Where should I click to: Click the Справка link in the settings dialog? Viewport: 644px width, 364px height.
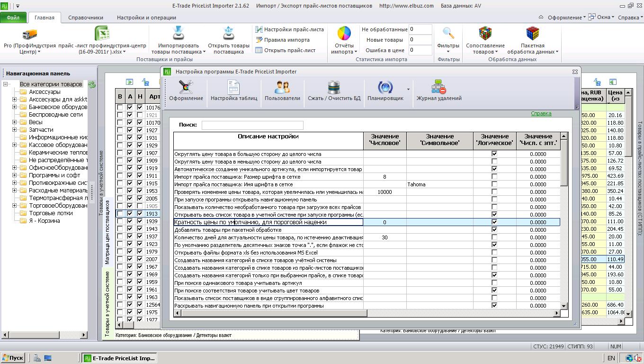pyautogui.click(x=541, y=114)
